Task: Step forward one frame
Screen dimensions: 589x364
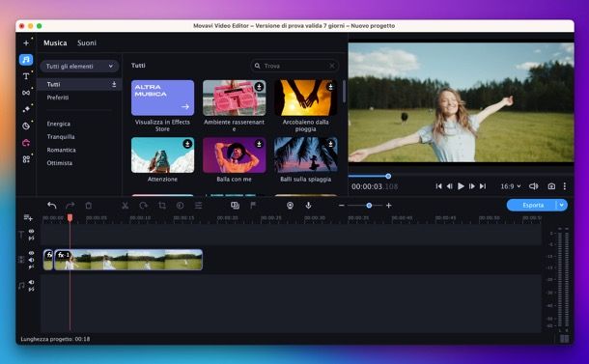Action: coord(472,186)
